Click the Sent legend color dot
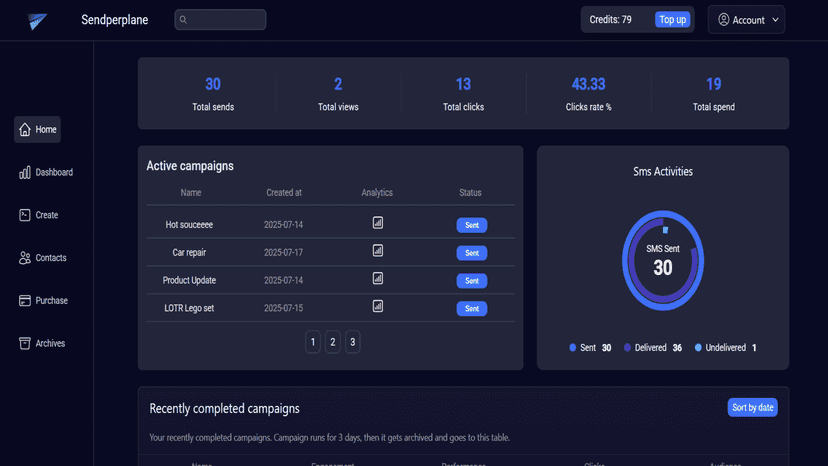 pyautogui.click(x=572, y=348)
